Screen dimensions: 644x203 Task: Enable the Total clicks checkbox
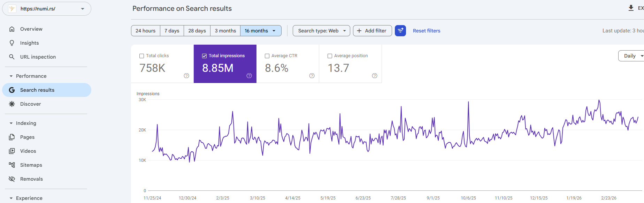point(142,56)
